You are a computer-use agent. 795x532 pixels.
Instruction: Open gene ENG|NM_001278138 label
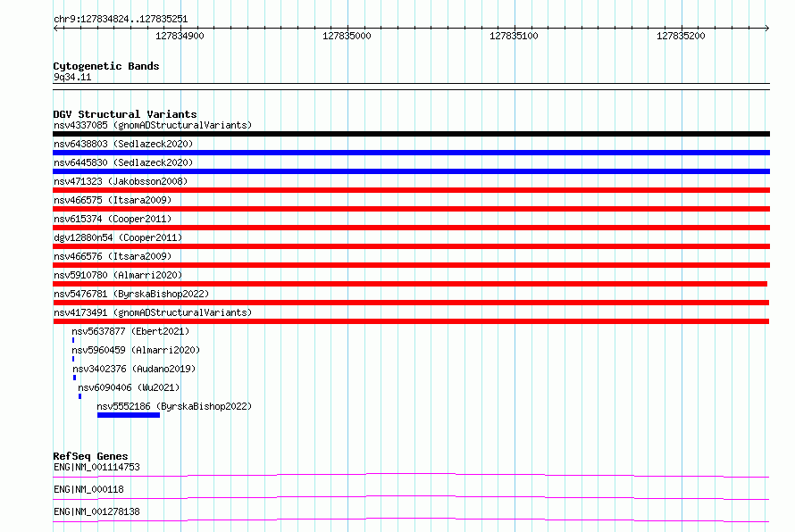[x=96, y=511]
